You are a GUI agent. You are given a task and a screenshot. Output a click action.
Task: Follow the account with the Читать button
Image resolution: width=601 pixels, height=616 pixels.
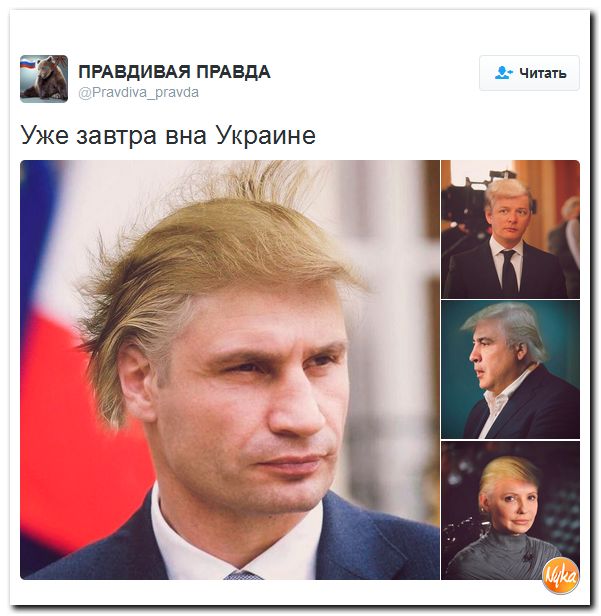pyautogui.click(x=529, y=73)
